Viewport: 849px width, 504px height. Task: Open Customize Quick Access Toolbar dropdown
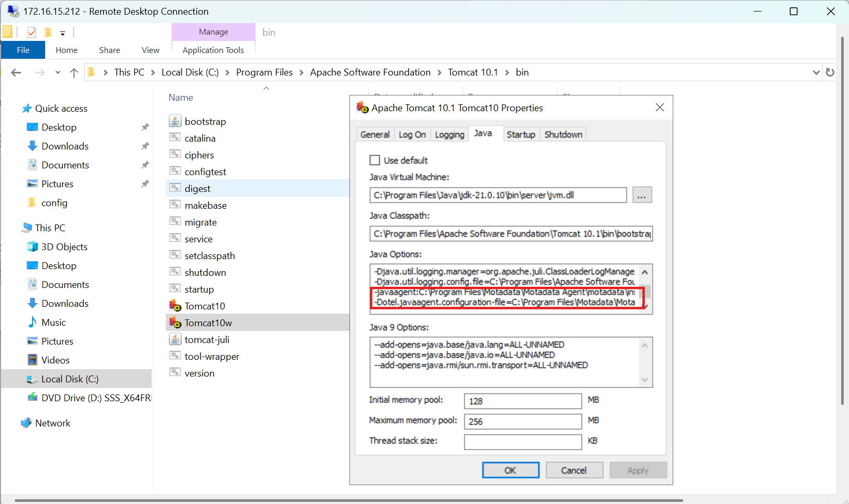(62, 33)
